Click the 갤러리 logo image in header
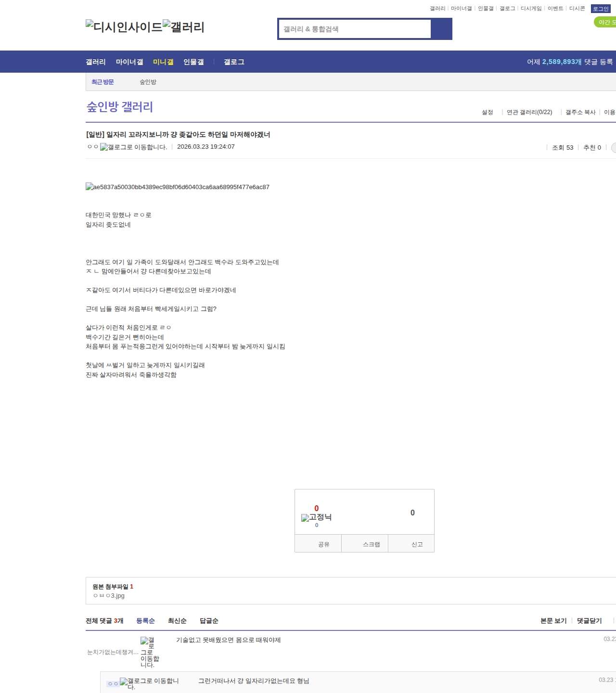This screenshot has width=616, height=693. [x=183, y=27]
